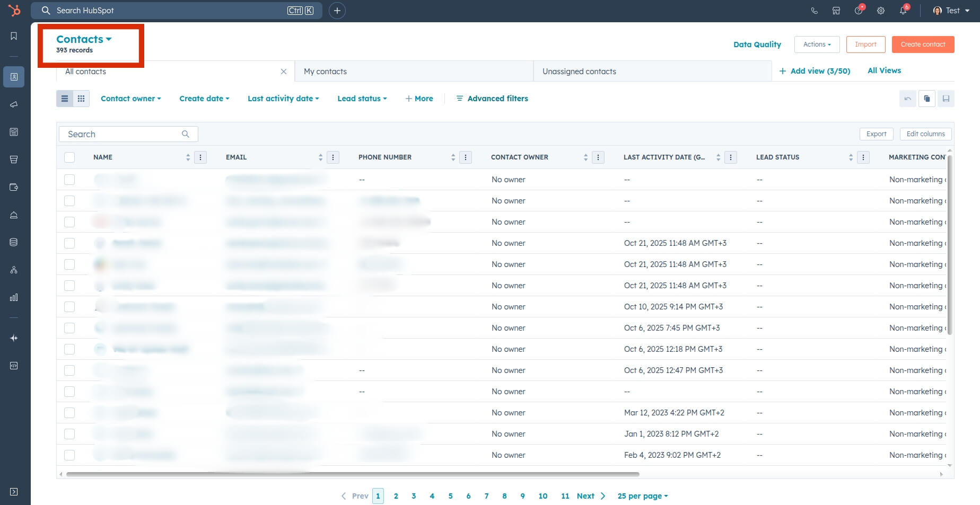Open the Unassigned contacts view

coord(578,71)
